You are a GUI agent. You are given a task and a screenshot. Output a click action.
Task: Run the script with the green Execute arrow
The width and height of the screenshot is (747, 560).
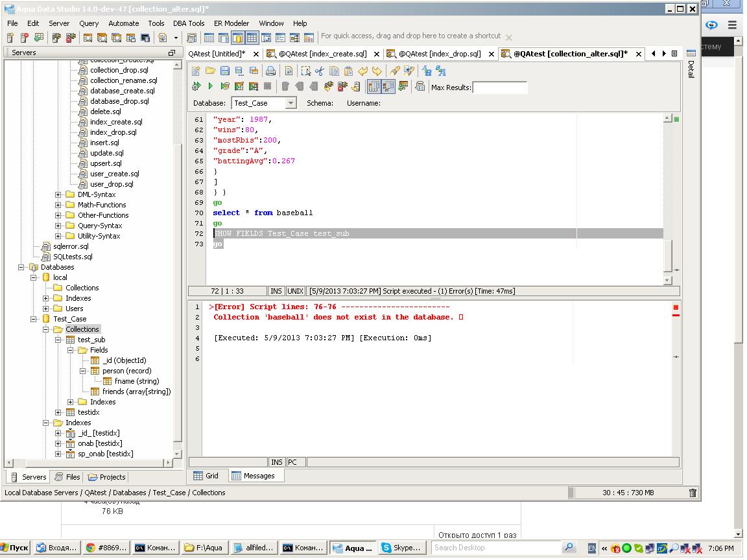click(x=210, y=86)
